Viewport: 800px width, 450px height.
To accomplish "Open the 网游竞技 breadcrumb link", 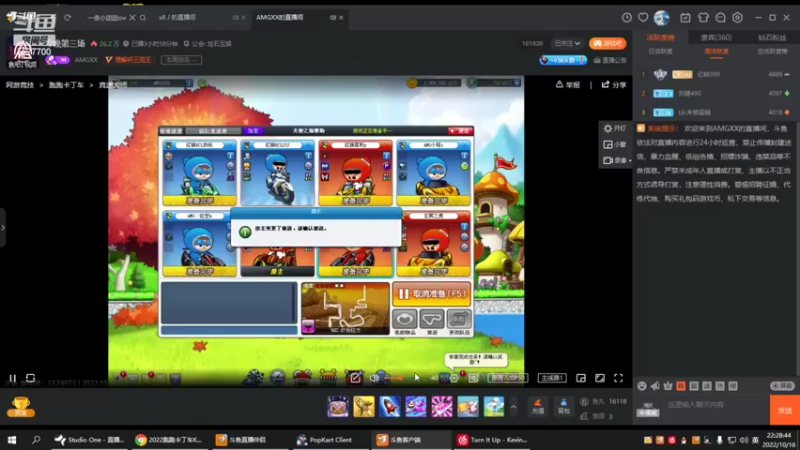I will pos(20,85).
